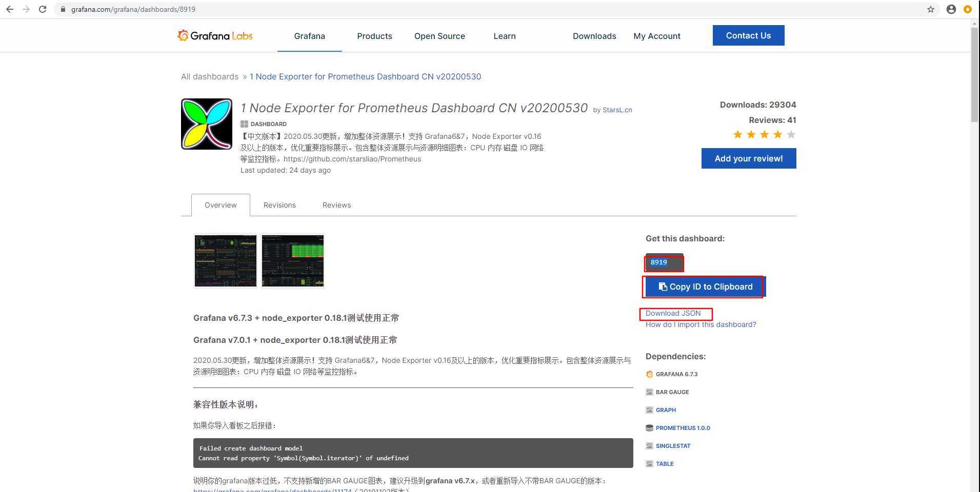Click the browser back arrow
Image resolution: width=980 pixels, height=492 pixels.
[x=9, y=9]
